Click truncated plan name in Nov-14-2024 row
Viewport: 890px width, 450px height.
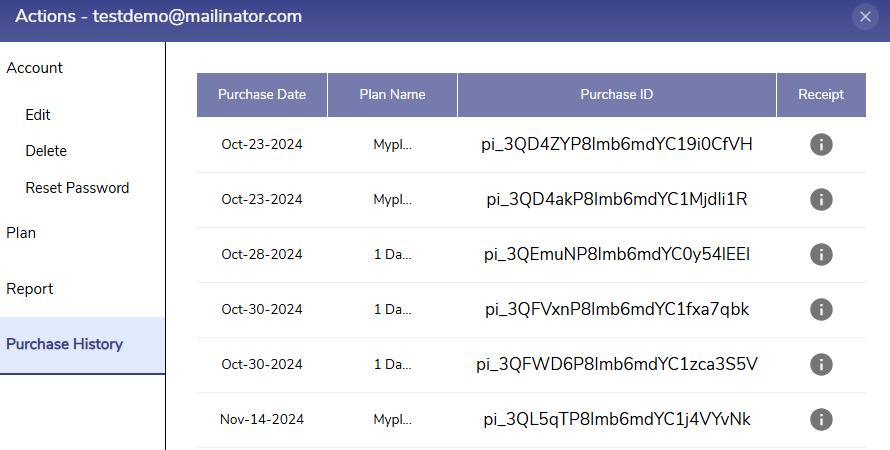[x=392, y=419]
